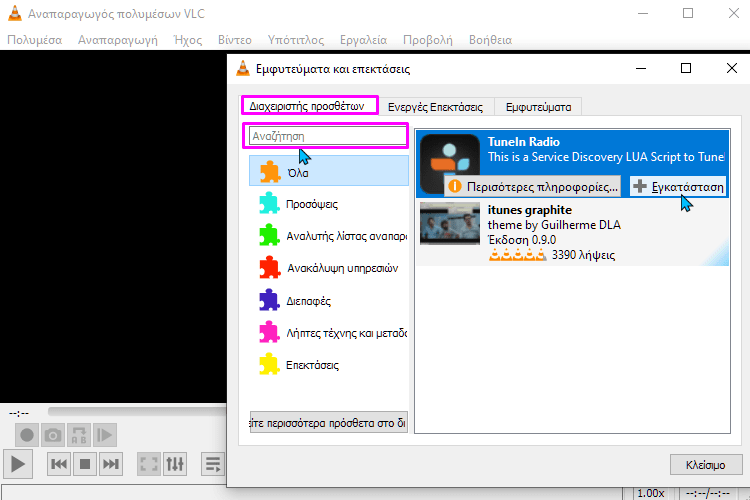Maximize the addons dialog window
750x500 pixels.
pyautogui.click(x=686, y=68)
